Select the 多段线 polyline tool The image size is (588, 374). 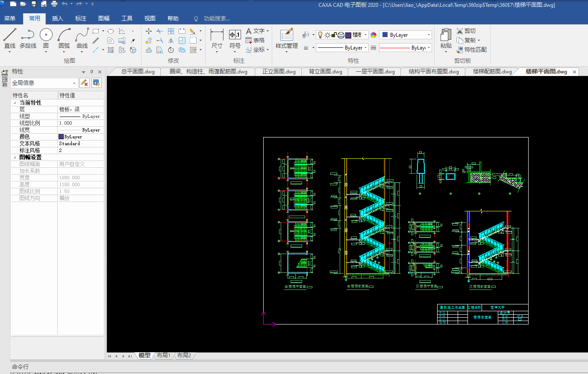click(28, 38)
